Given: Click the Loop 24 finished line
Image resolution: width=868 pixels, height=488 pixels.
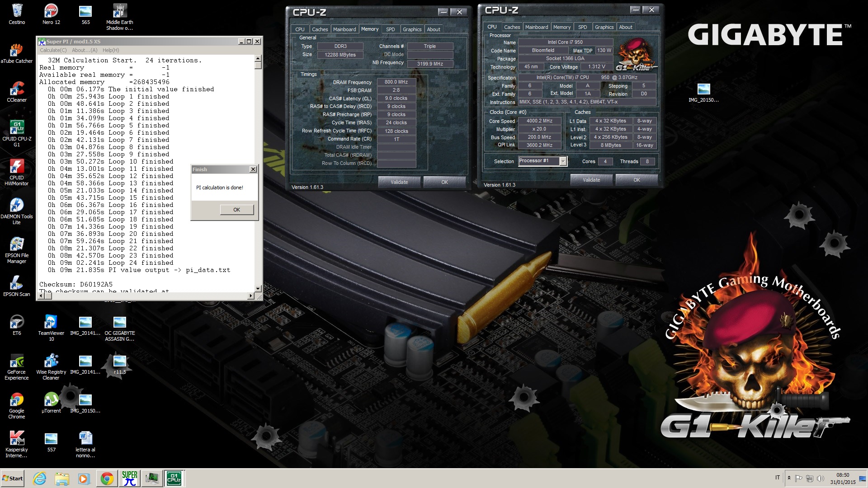Looking at the screenshot, I should (111, 263).
